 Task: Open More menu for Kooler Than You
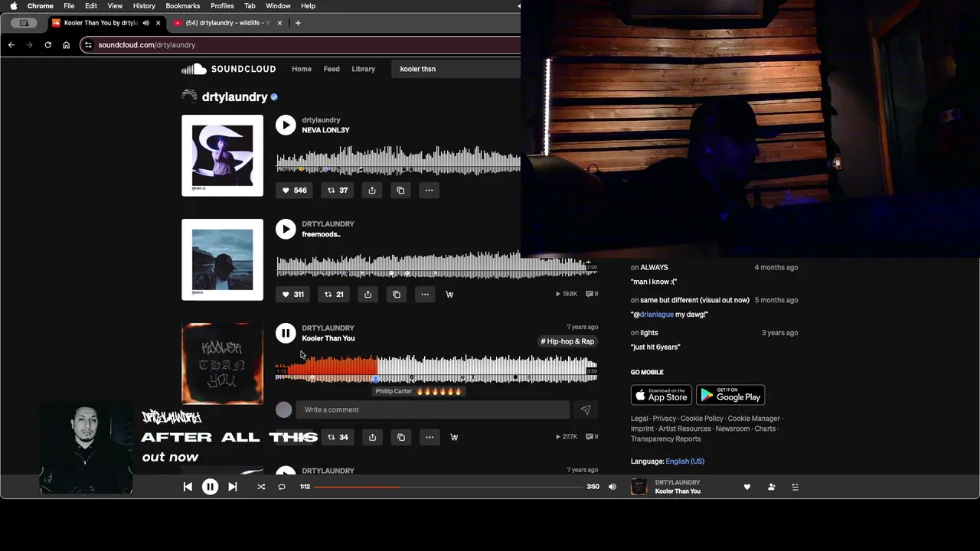[430, 437]
